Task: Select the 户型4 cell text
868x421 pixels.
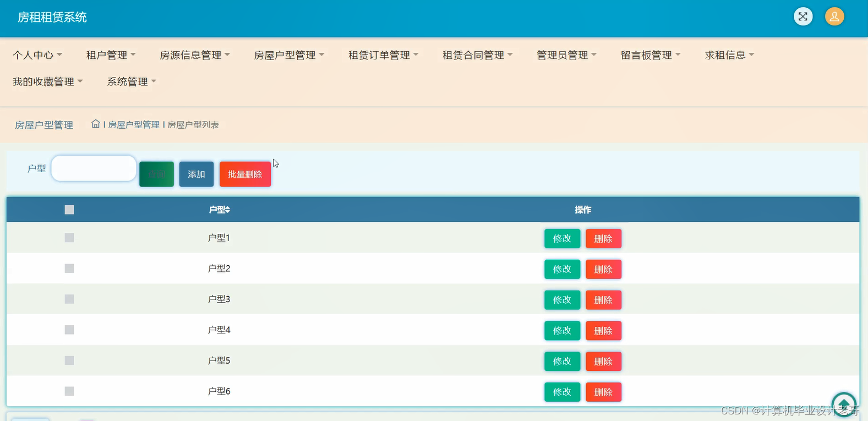Action: click(219, 330)
